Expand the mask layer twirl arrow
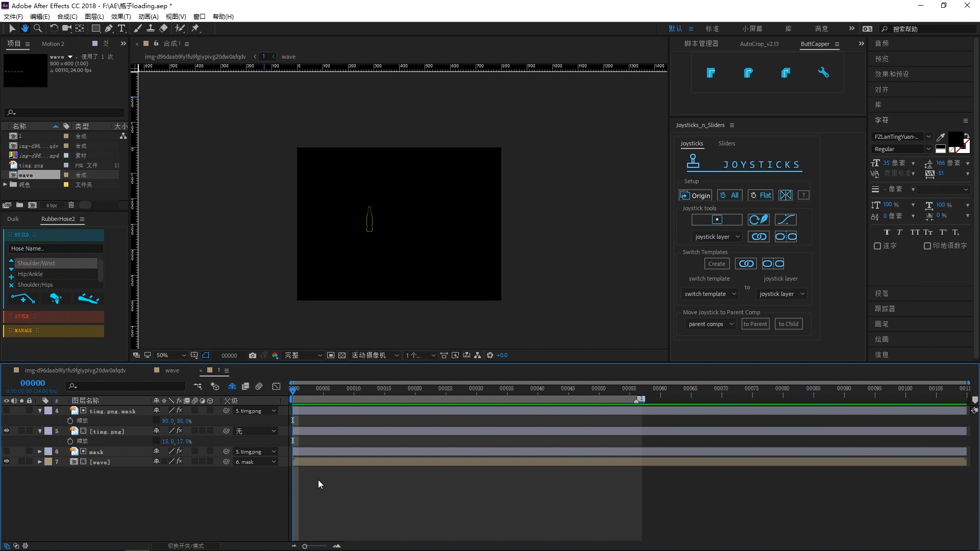This screenshot has height=551, width=980. pos(40,452)
